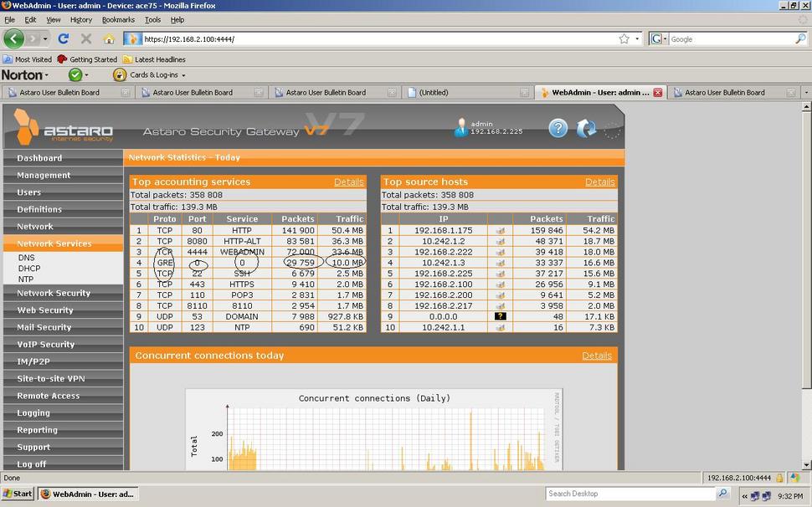Click the WebAdmin reload arrows icon
This screenshot has width=812, height=507.
pos(586,128)
